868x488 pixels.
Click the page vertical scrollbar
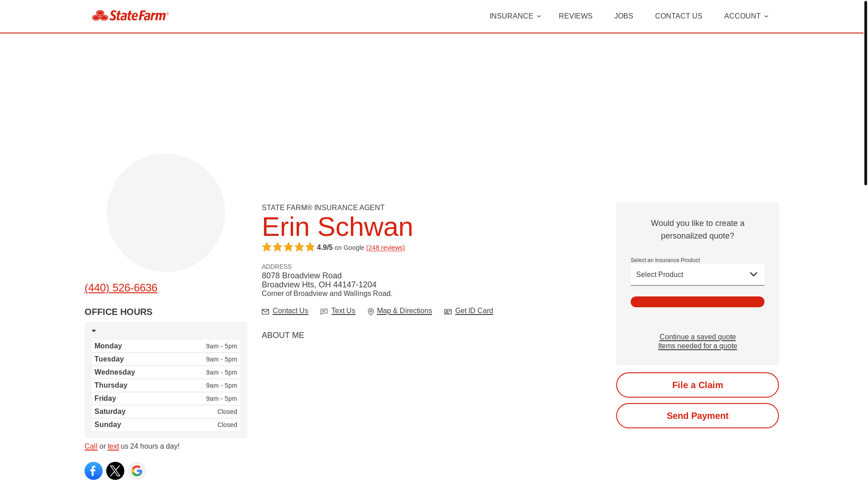866,93
